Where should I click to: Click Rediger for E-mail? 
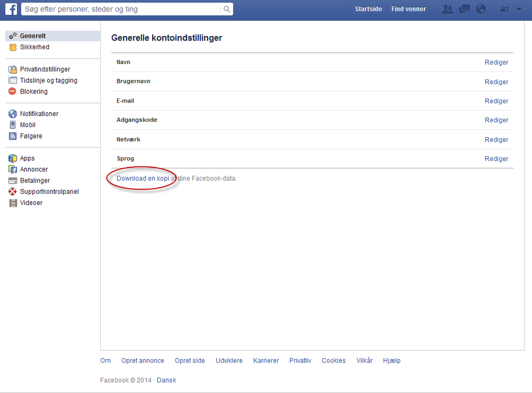click(496, 101)
